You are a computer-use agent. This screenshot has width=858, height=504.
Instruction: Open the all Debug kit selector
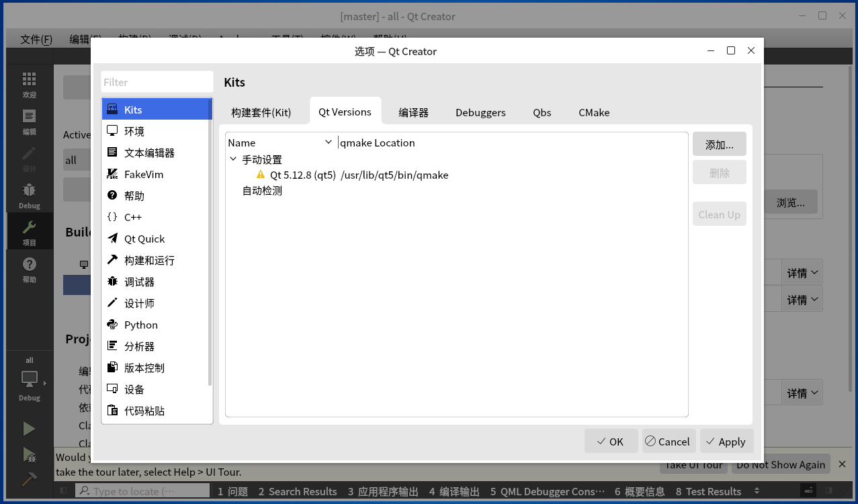(29, 379)
